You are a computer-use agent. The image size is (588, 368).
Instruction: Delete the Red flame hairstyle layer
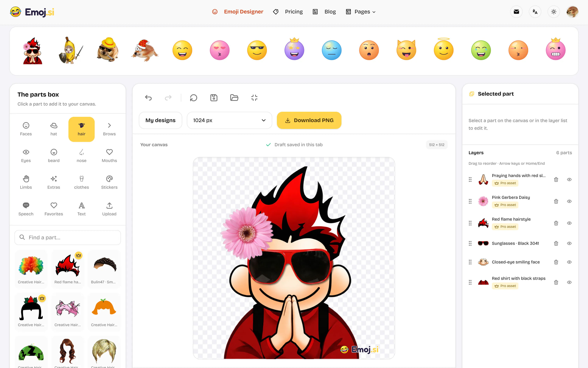tap(556, 223)
